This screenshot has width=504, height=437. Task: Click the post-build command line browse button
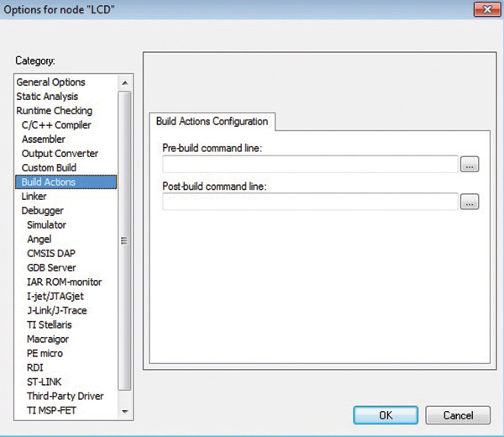470,202
